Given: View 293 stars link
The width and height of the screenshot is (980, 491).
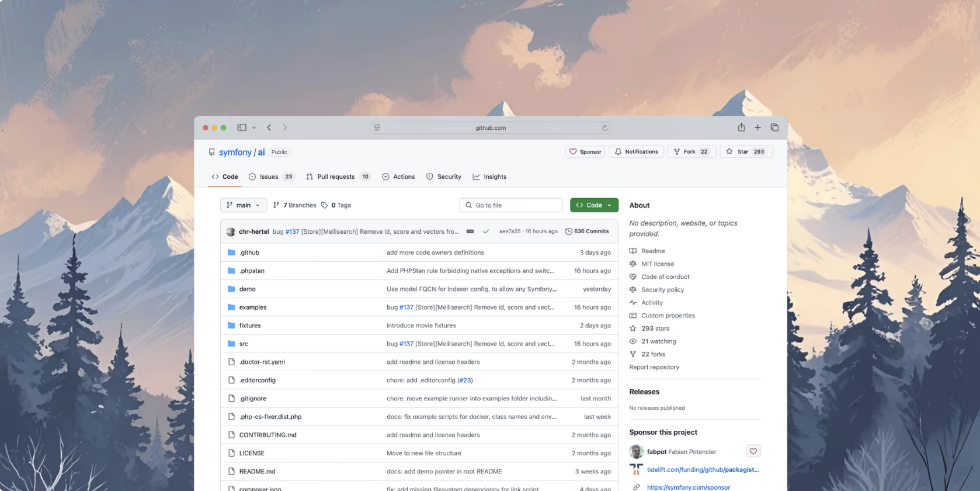Looking at the screenshot, I should [x=655, y=329].
